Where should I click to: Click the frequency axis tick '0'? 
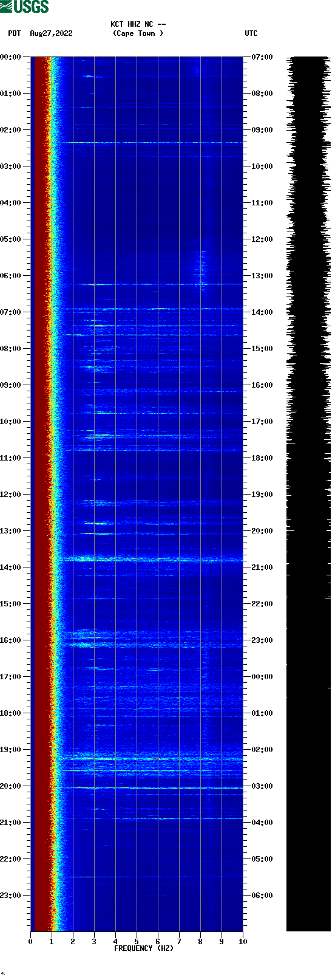click(x=30, y=942)
